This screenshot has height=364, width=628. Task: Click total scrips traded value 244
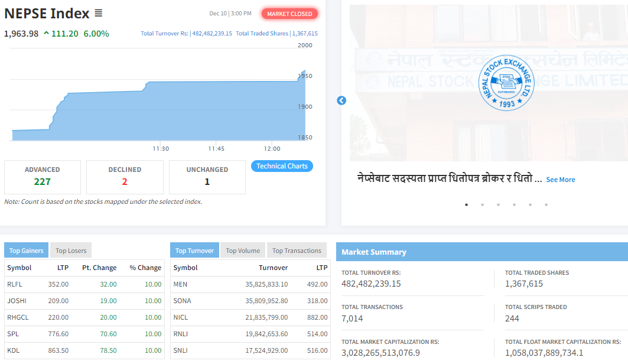[512, 318]
